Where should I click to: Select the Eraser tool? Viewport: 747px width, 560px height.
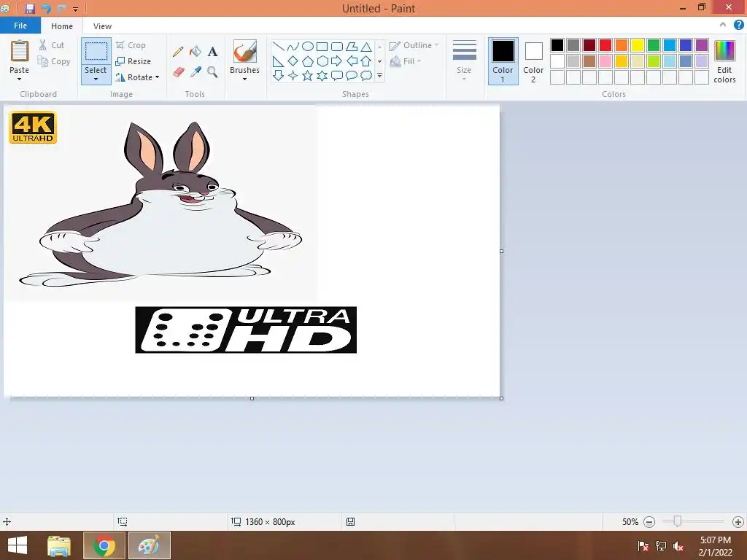179,72
